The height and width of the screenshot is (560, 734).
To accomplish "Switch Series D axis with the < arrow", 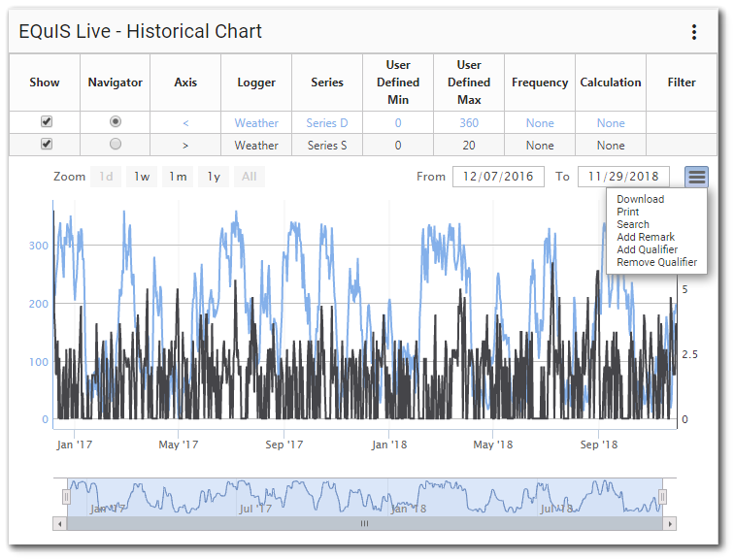I will pyautogui.click(x=185, y=123).
